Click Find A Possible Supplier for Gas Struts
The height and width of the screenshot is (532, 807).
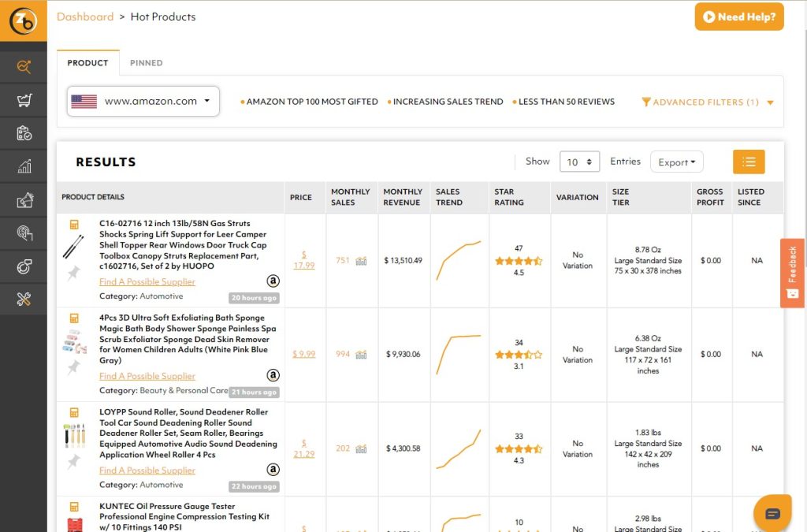[x=147, y=281]
